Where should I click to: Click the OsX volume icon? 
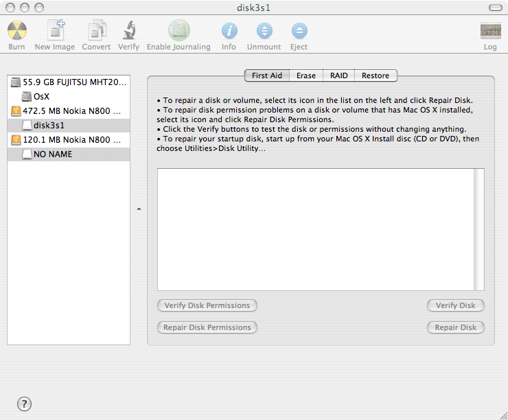pos(27,97)
